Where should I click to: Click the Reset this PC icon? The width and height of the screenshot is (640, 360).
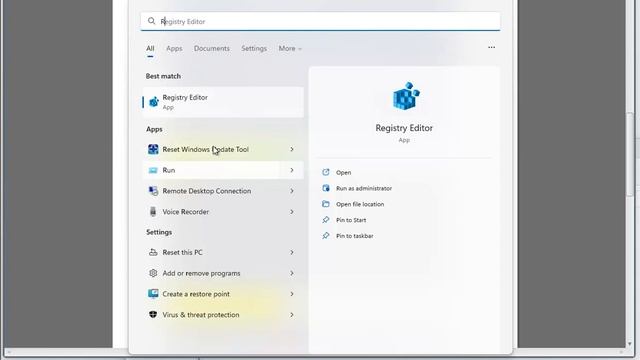click(x=153, y=252)
